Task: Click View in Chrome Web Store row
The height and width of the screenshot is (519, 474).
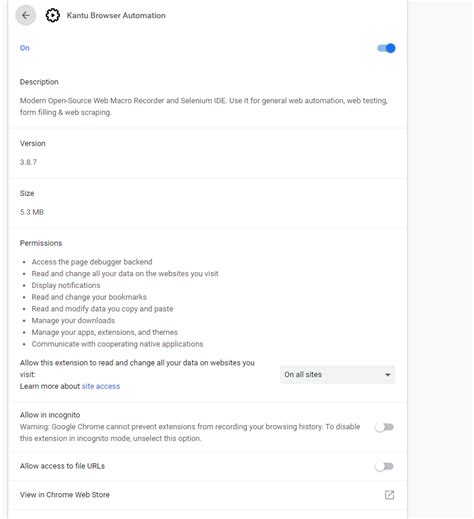Action: pyautogui.click(x=207, y=495)
